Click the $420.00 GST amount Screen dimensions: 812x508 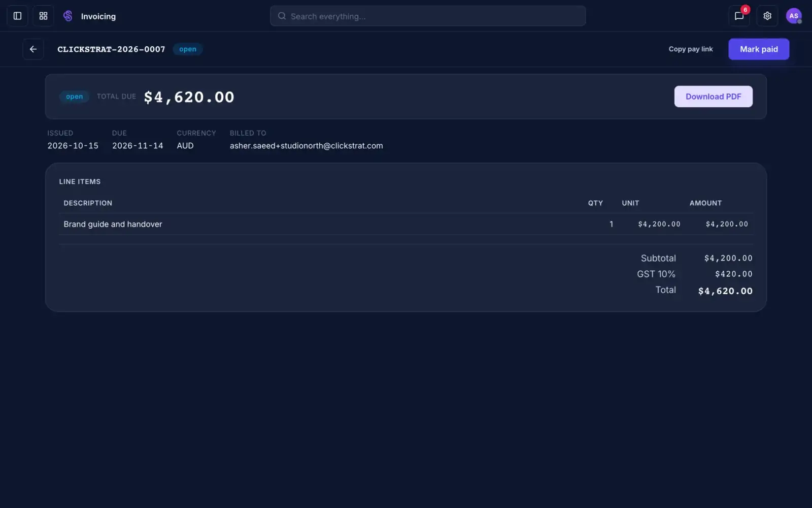[734, 274]
